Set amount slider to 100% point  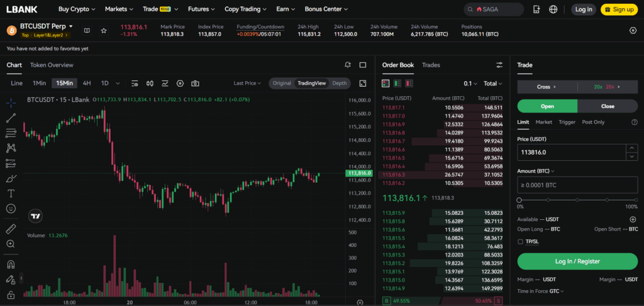tap(635, 200)
